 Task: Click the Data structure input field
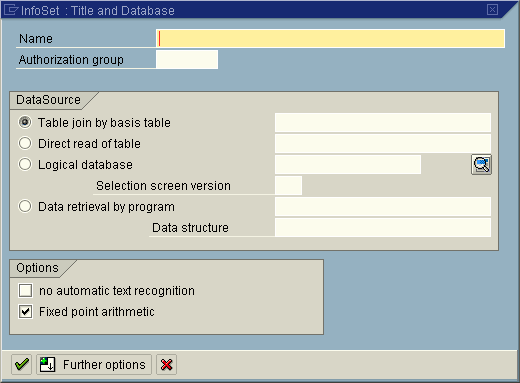383,227
